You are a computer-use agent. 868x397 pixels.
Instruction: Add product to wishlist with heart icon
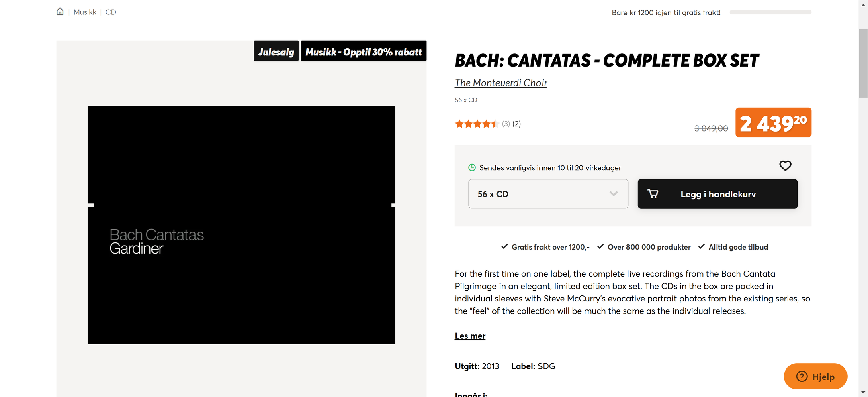(785, 165)
